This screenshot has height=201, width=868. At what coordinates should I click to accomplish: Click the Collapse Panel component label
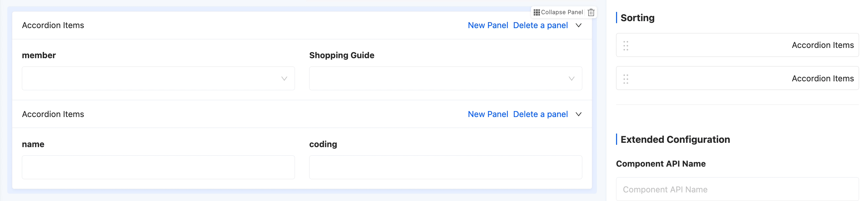coord(562,13)
